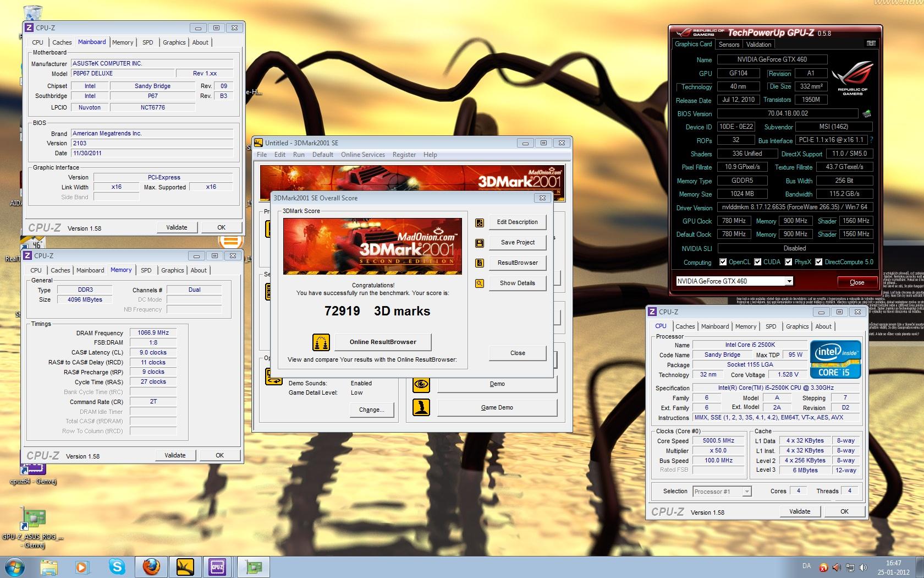Switch to Firefox on the taskbar
The height and width of the screenshot is (578, 924).
pyautogui.click(x=151, y=566)
